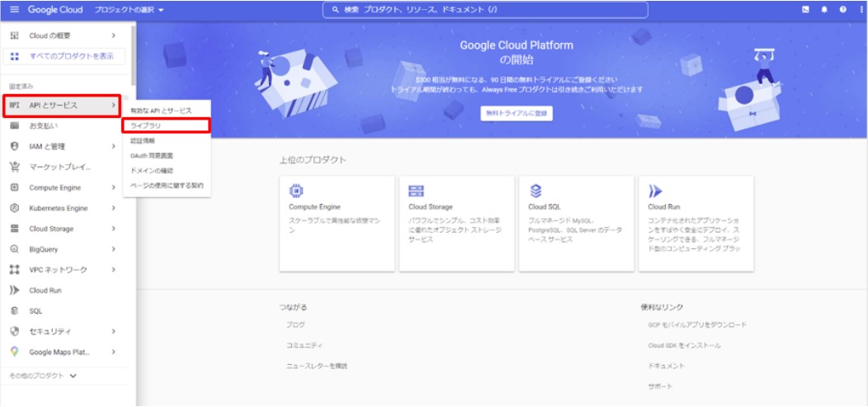Expand その他のプロダクト section

[43, 376]
